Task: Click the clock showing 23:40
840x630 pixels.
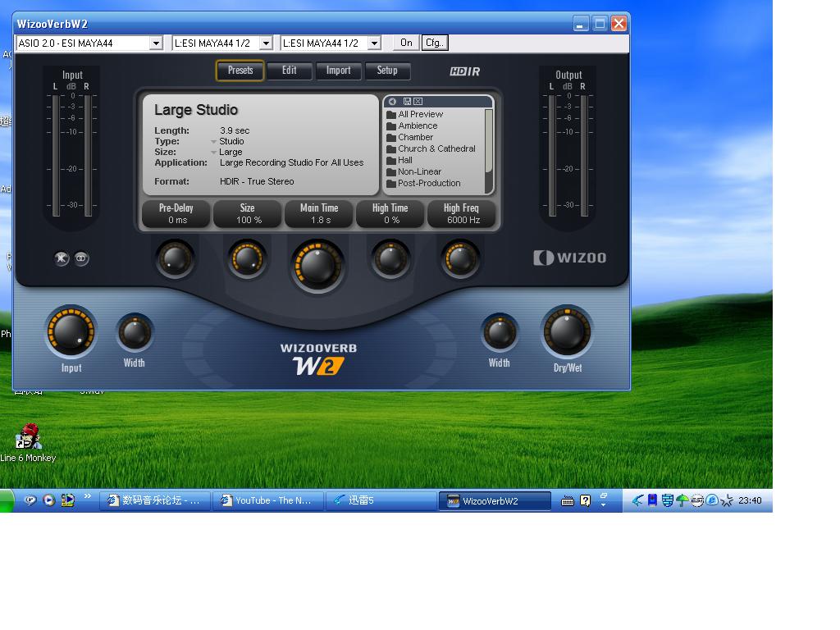Action: coord(750,500)
